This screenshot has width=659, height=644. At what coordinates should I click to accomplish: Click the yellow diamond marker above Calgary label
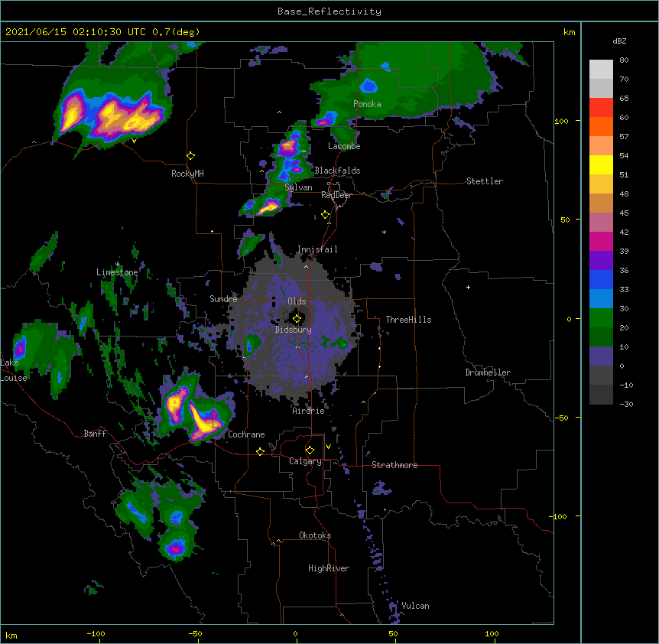(x=310, y=450)
